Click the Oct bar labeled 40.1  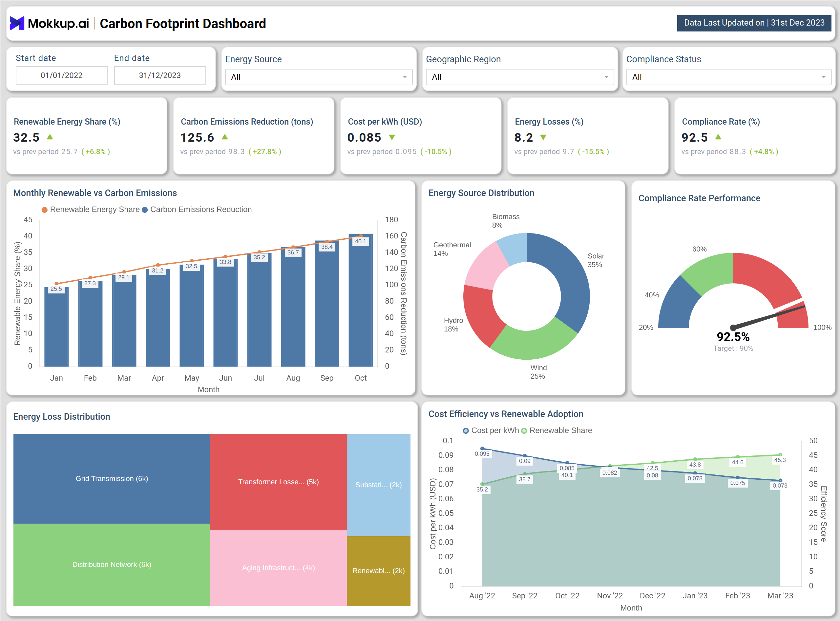coord(361,300)
